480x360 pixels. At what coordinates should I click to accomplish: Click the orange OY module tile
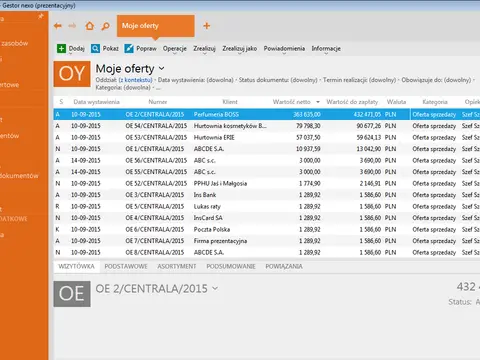[72, 74]
